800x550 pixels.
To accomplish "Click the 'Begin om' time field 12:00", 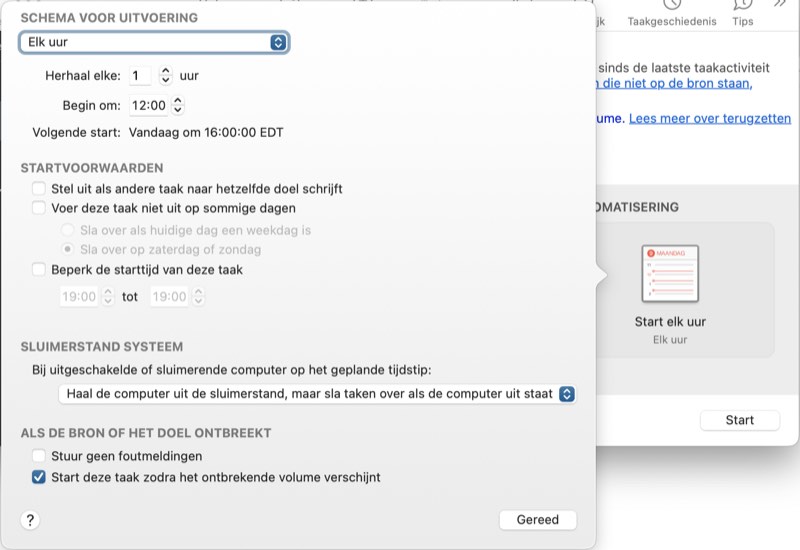I will point(148,106).
